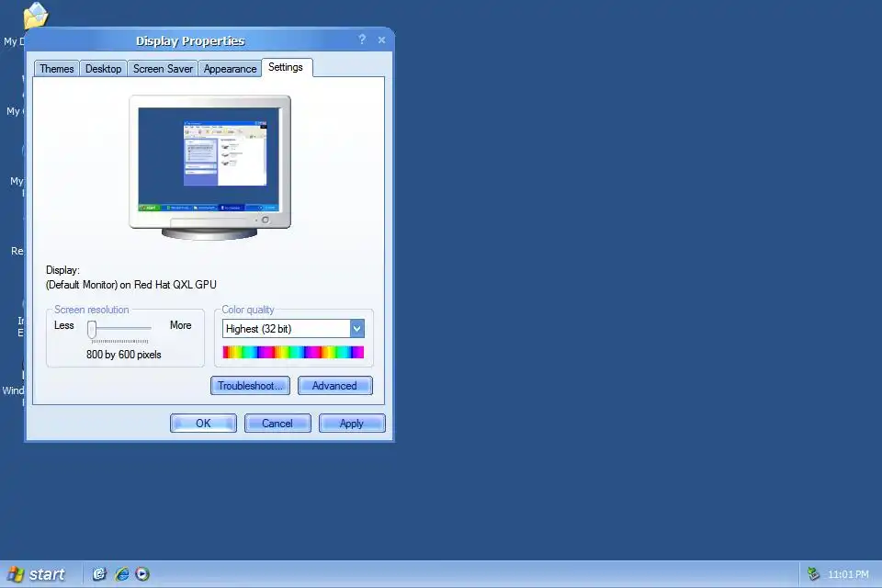This screenshot has height=588, width=882.
Task: Cancel the Display Properties dialog
Action: coord(277,424)
